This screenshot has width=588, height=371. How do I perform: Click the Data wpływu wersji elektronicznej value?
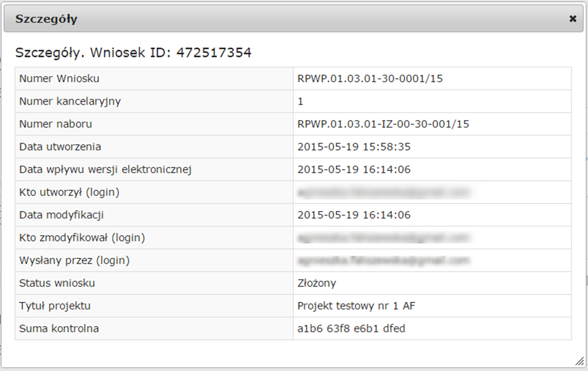coord(354,169)
